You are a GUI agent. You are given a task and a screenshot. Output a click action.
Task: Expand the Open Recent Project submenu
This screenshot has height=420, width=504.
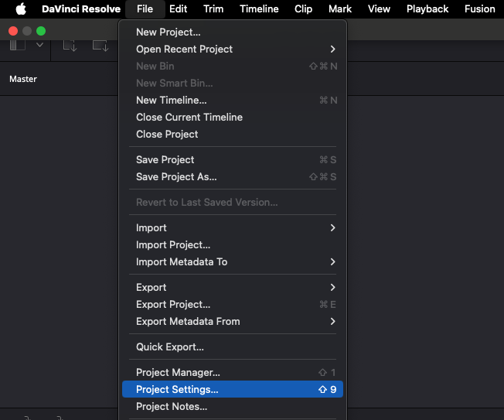(x=332, y=49)
